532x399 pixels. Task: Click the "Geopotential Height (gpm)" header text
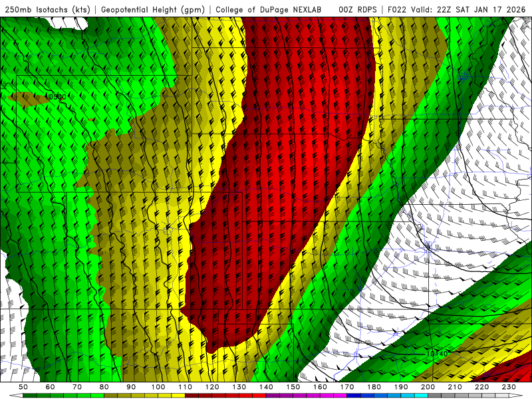(x=153, y=10)
